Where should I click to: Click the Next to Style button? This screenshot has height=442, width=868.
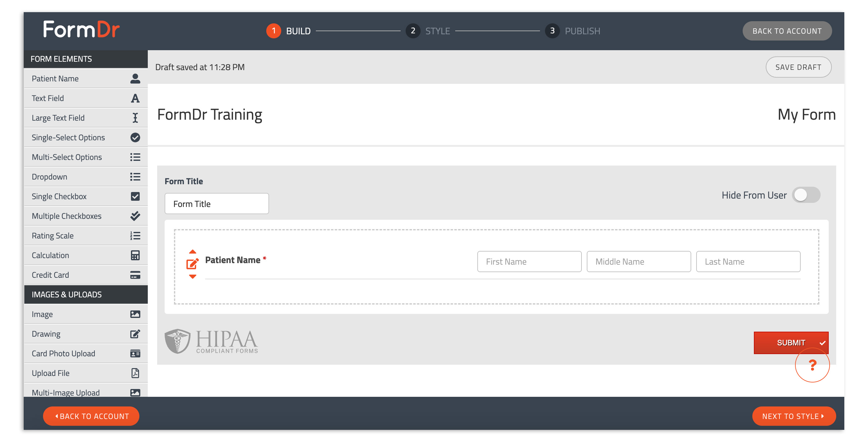[794, 416]
